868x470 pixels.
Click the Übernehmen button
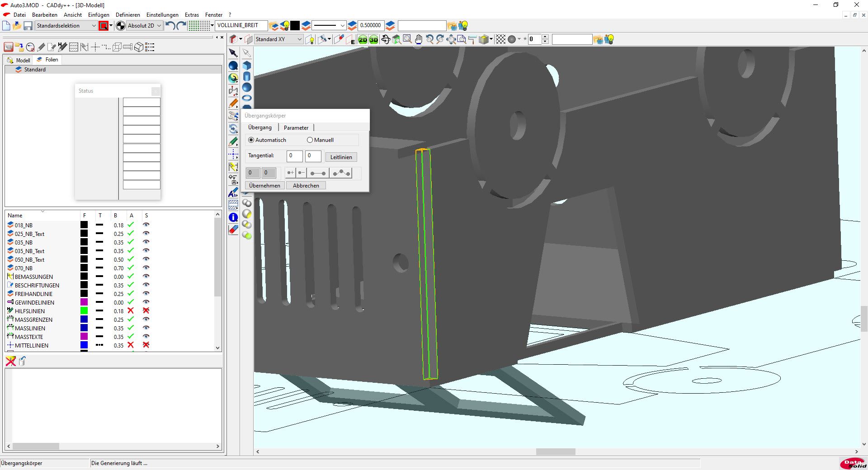(264, 186)
